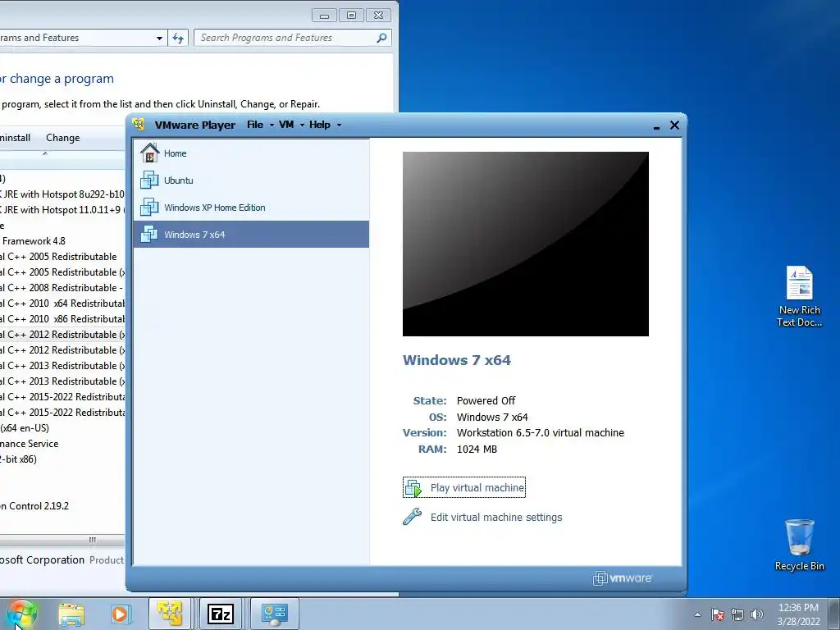Click the Windows 7 x64 preview thumbnail
This screenshot has height=630, width=840.
(526, 244)
